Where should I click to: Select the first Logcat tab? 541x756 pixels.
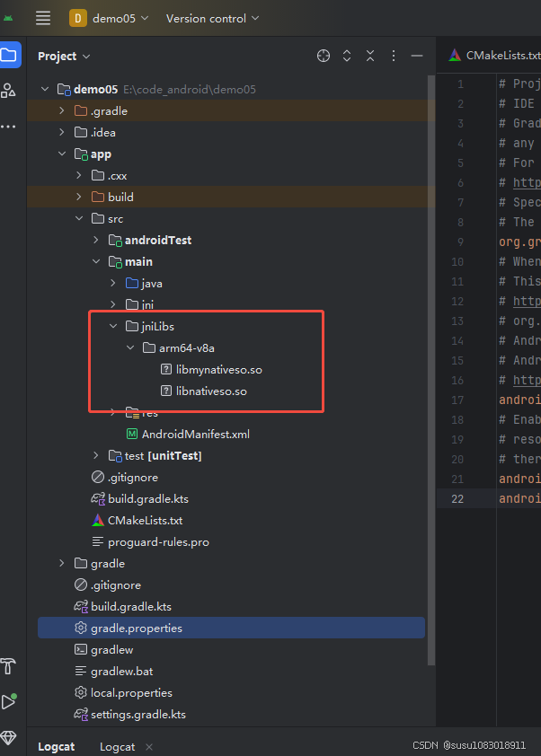[57, 746]
